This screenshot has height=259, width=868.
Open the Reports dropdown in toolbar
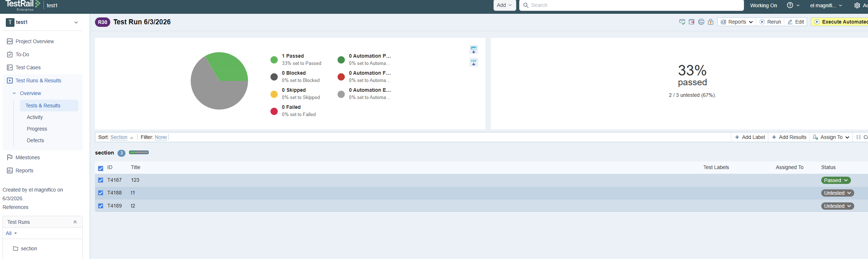point(737,22)
